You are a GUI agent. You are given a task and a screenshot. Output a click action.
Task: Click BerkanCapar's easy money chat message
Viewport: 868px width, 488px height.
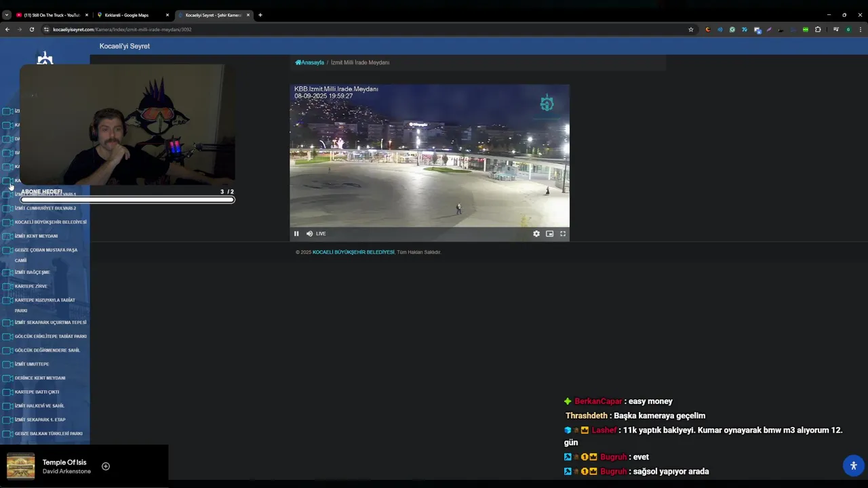coord(650,401)
